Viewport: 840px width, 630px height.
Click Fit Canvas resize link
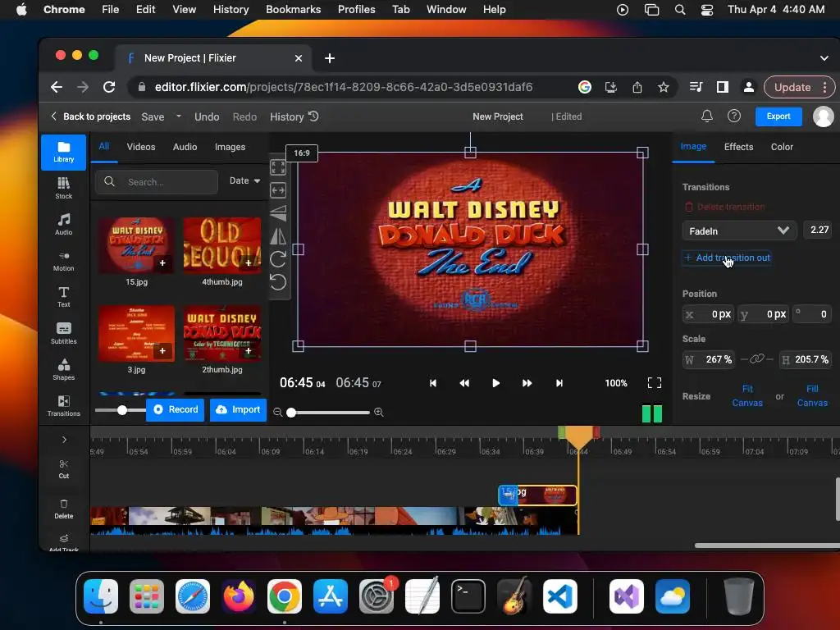tap(746, 396)
